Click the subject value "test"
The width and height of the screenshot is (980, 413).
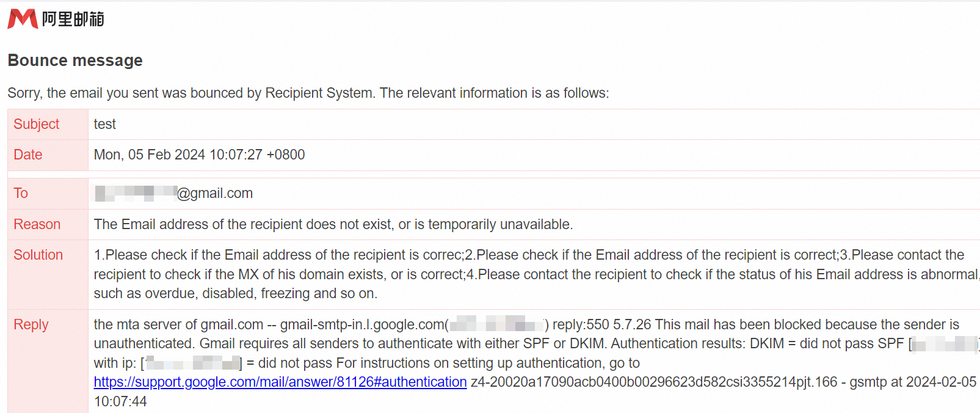(x=105, y=124)
